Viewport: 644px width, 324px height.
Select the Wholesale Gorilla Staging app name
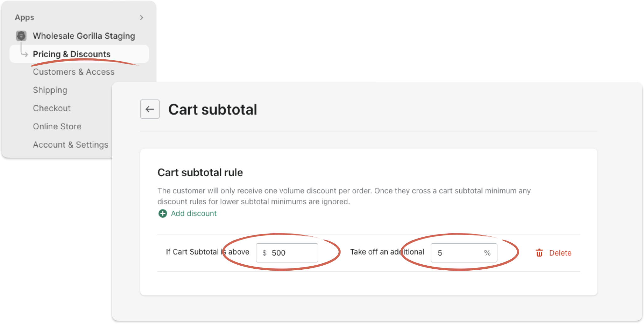[x=84, y=36]
